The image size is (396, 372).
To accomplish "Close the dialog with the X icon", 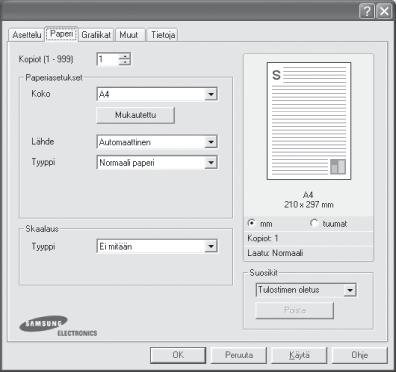I will tap(384, 11).
